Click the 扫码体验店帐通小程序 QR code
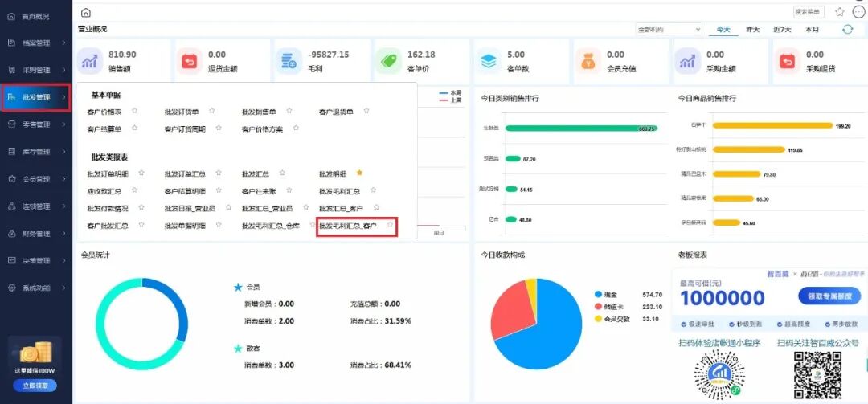 coord(719,374)
